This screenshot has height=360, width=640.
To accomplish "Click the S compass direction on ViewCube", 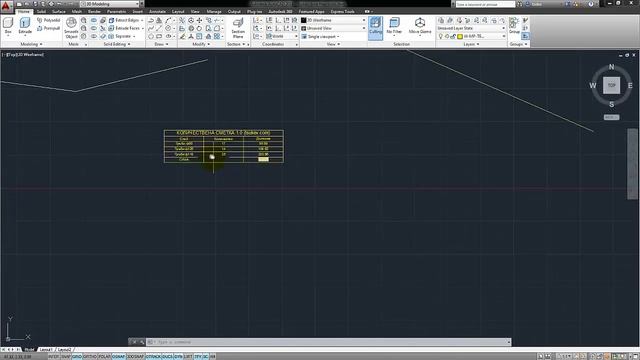I will [611, 104].
